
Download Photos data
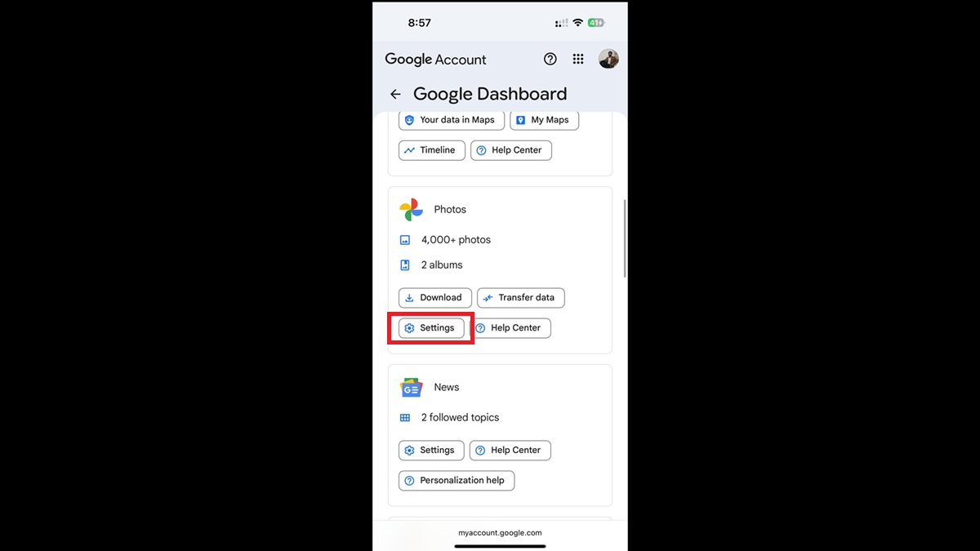[434, 298]
